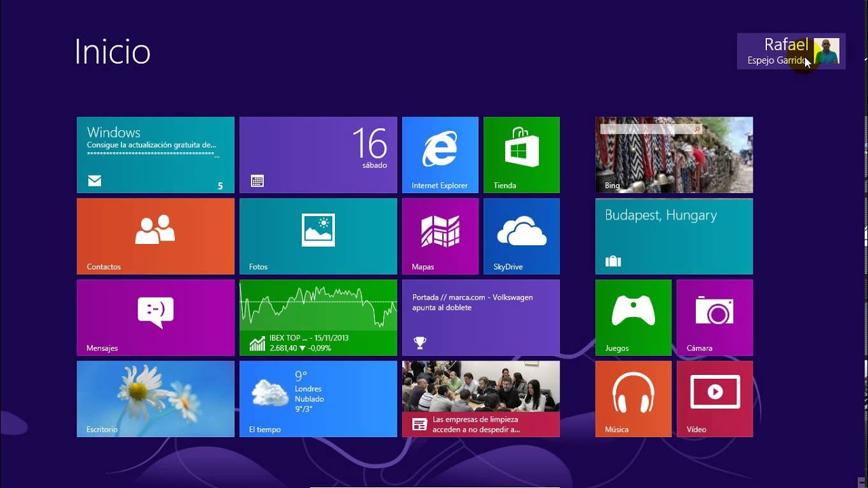Open the Música headphones tile

tap(633, 399)
